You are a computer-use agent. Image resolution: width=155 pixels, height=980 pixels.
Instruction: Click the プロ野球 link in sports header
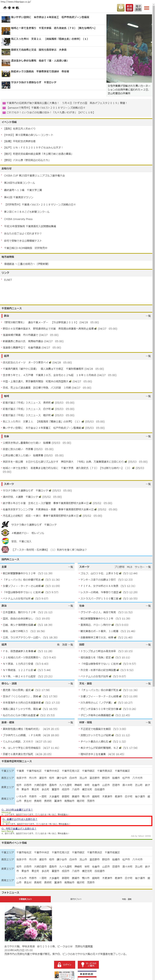119,566
